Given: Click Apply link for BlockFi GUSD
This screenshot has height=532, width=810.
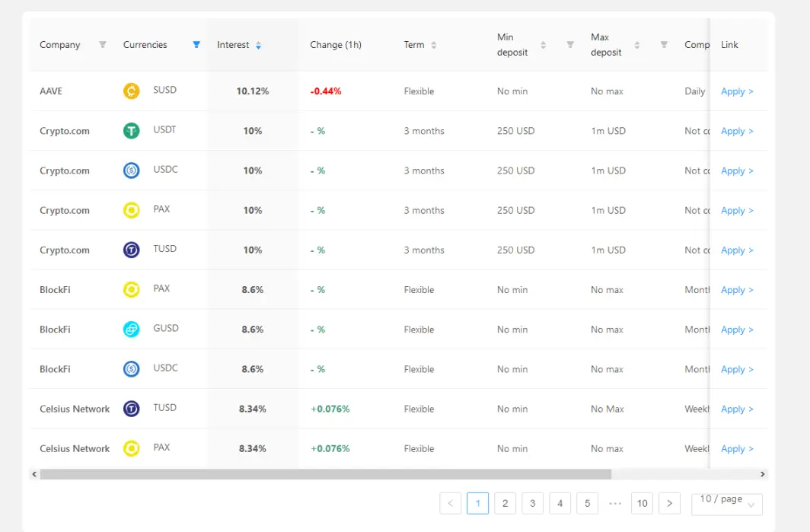Looking at the screenshot, I should (737, 330).
